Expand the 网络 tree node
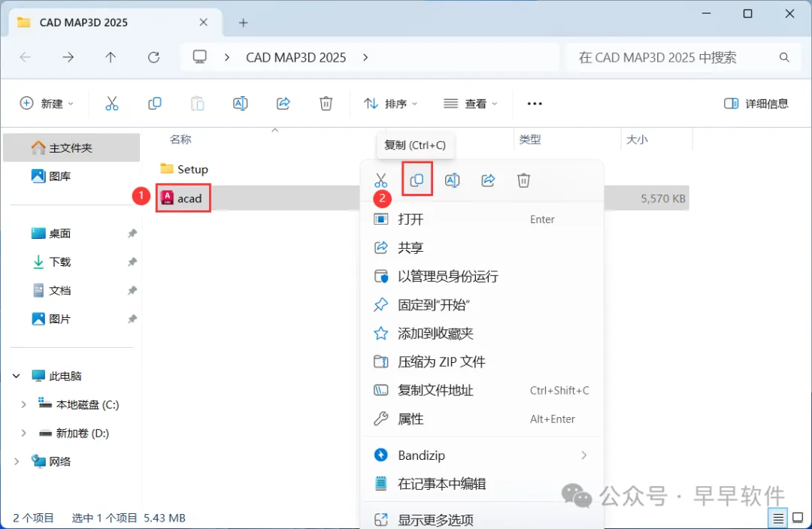The height and width of the screenshot is (529, 812). [17, 461]
